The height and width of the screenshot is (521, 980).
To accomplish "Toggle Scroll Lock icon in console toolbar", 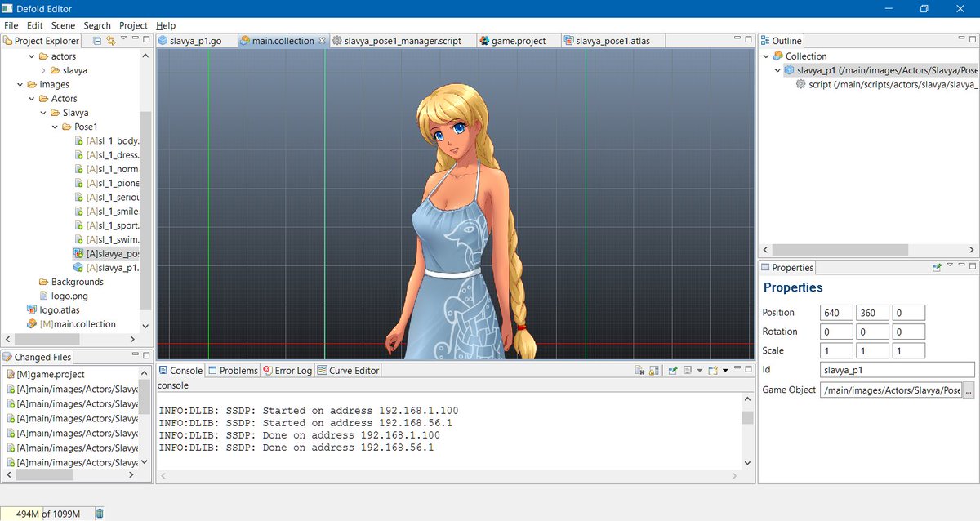I will click(653, 371).
